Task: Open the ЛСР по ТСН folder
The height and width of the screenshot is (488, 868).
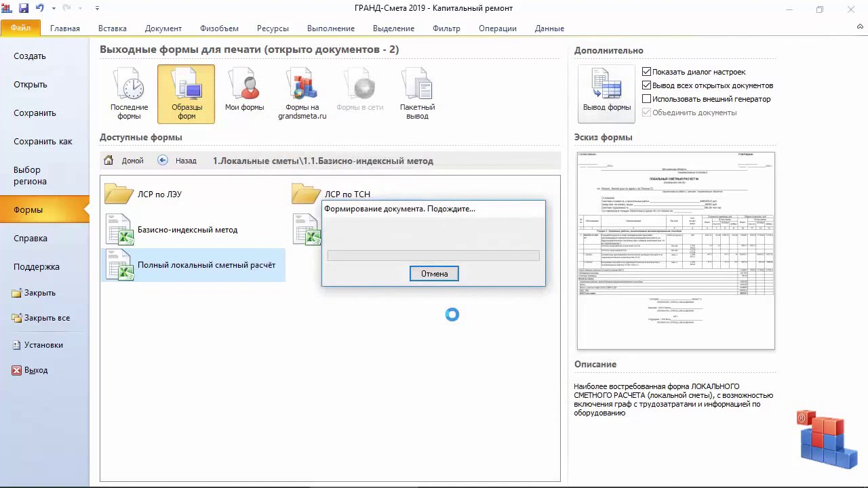Action: (x=332, y=194)
